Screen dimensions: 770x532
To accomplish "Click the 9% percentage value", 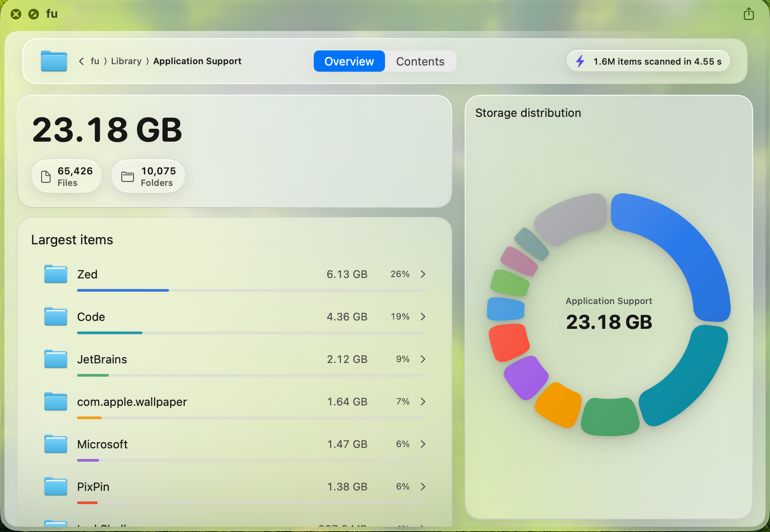I will tap(403, 359).
